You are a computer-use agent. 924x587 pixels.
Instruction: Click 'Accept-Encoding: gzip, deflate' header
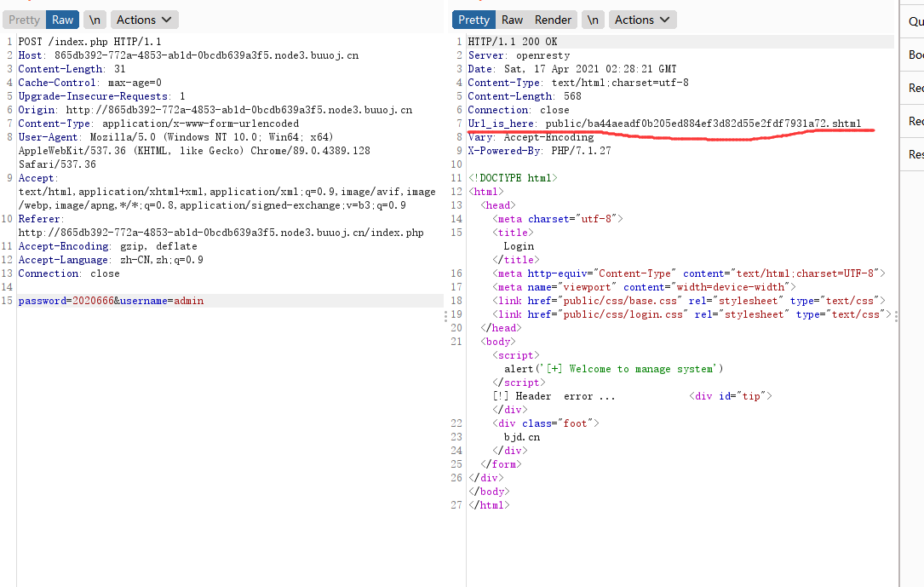pos(108,245)
